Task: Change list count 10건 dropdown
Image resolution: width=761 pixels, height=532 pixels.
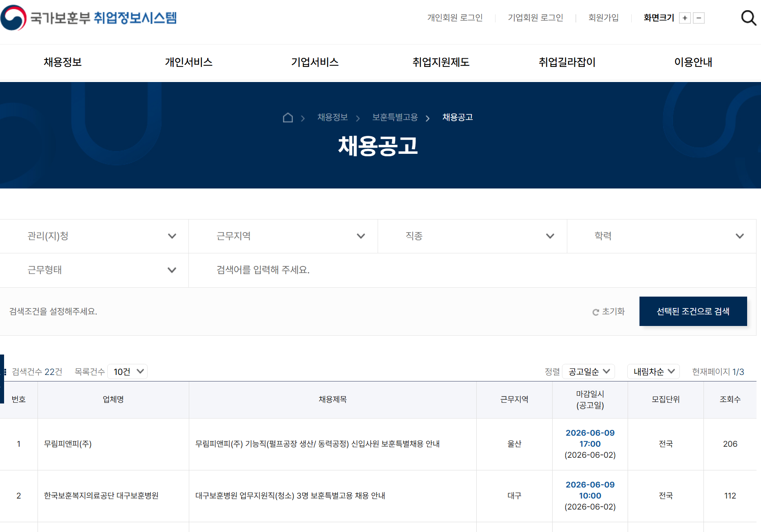Action: (x=128, y=372)
